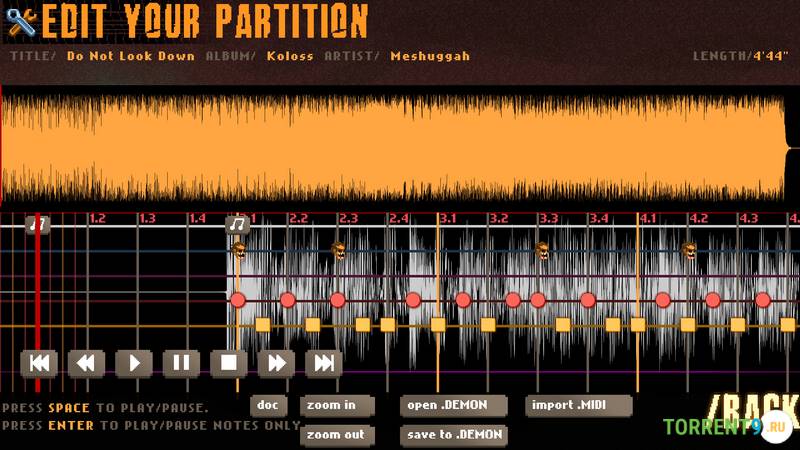Open the doc help button

coord(268,405)
